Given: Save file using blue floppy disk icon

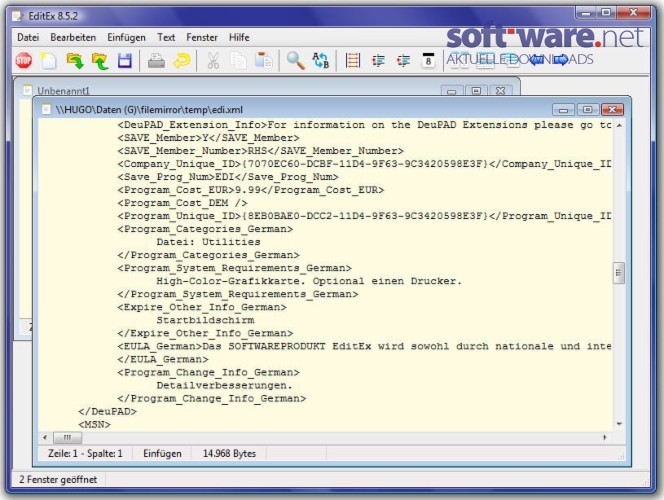Looking at the screenshot, I should [125, 61].
